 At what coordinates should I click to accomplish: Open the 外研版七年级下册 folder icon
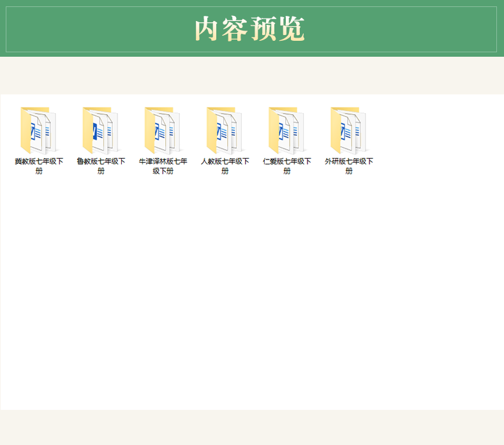click(349, 131)
